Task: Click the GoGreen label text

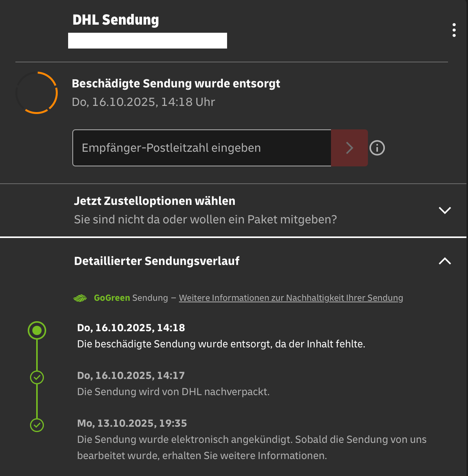Action: pos(112,298)
